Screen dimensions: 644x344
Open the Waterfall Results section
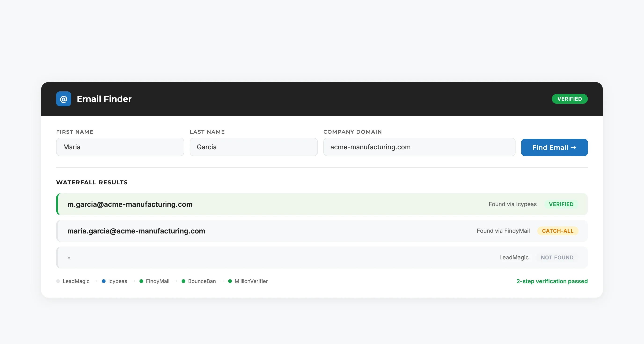(92, 182)
